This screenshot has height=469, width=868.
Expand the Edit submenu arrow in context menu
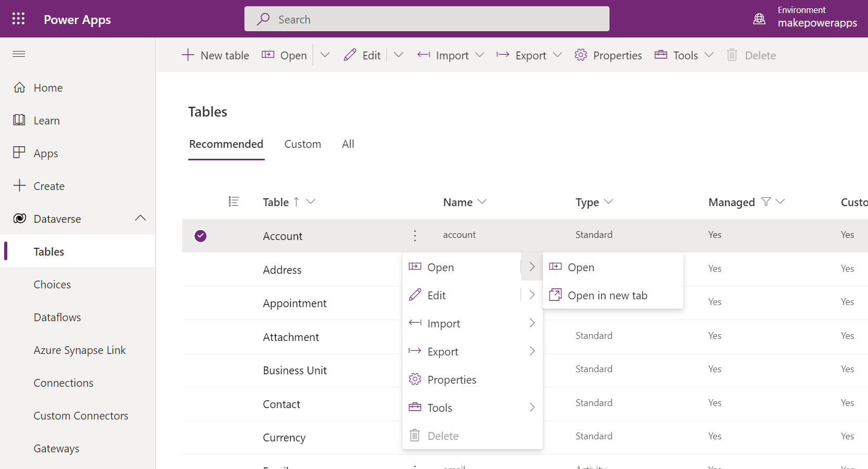click(x=532, y=295)
